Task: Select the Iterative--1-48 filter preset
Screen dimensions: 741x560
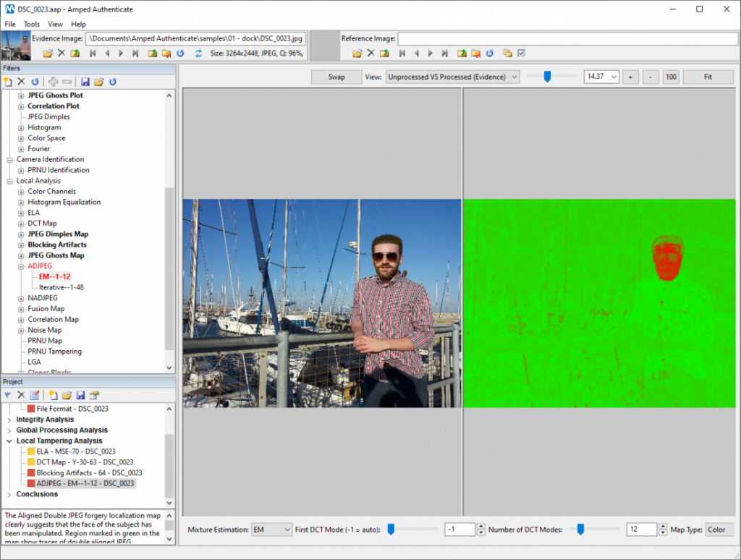Action: (x=62, y=287)
